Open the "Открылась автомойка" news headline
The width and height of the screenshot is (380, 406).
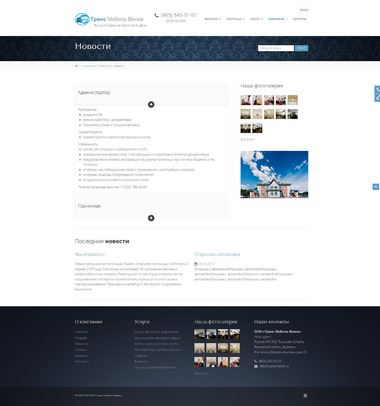217,254
